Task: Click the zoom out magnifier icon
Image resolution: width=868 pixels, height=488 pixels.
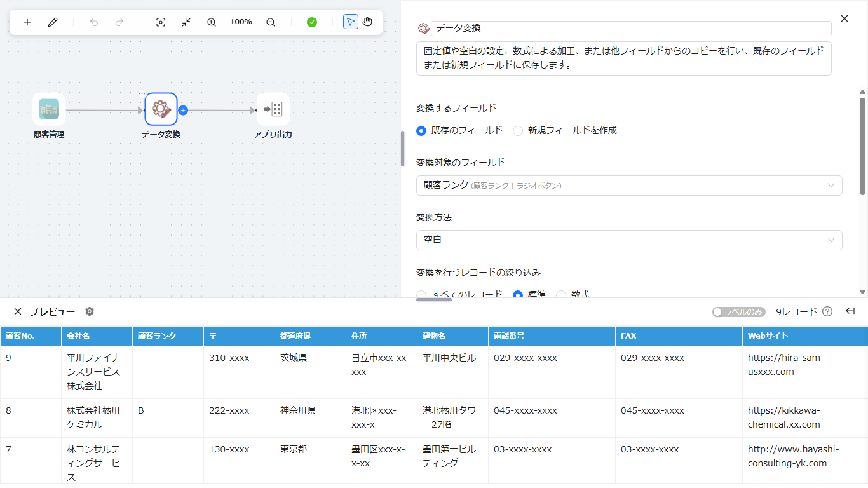Action: tap(271, 22)
